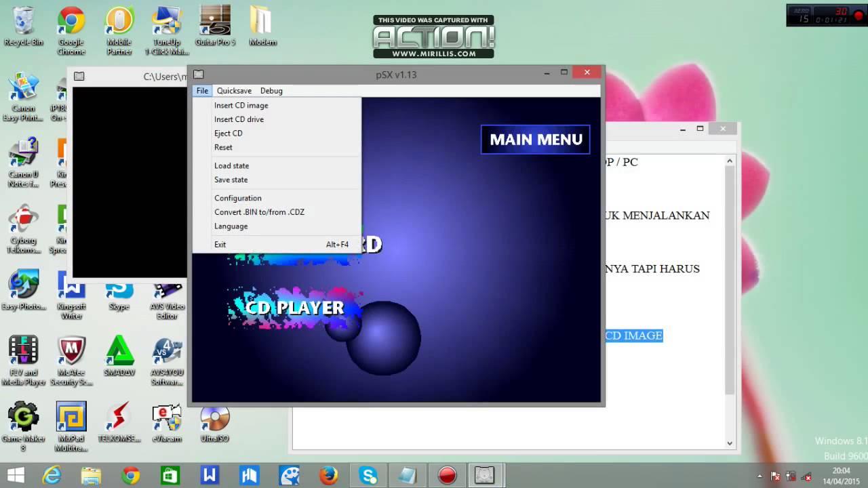Image resolution: width=868 pixels, height=488 pixels.
Task: Open Game Maker 8 desktop icon
Action: click(23, 427)
